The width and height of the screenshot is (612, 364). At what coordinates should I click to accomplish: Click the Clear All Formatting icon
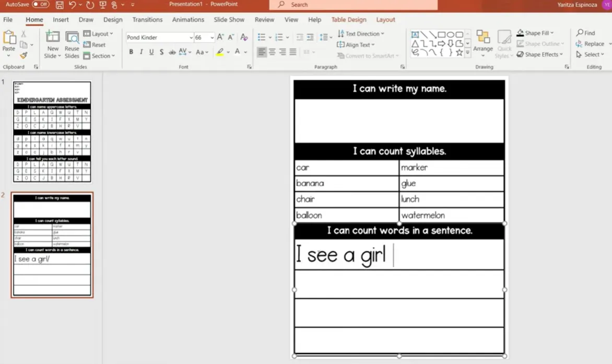click(x=244, y=38)
